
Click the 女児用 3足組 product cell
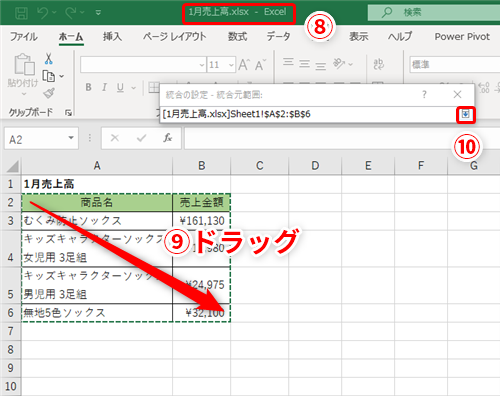pos(97,248)
